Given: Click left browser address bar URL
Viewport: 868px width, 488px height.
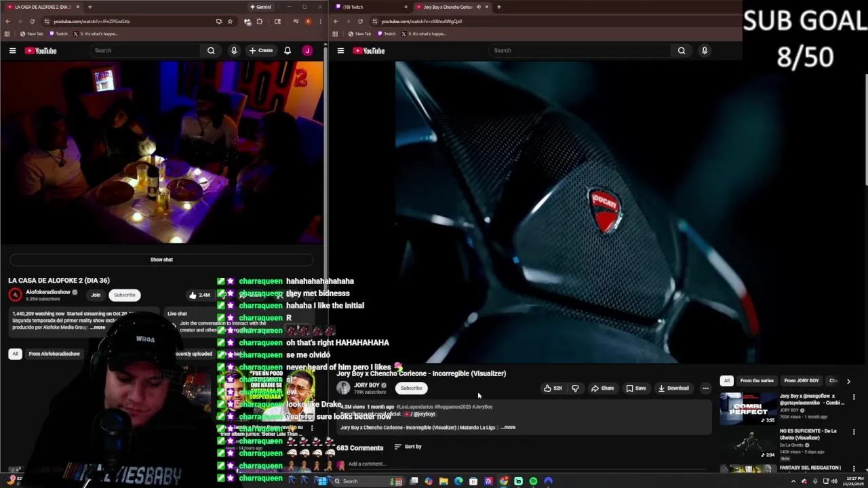Looking at the screenshot, I should pos(92,21).
